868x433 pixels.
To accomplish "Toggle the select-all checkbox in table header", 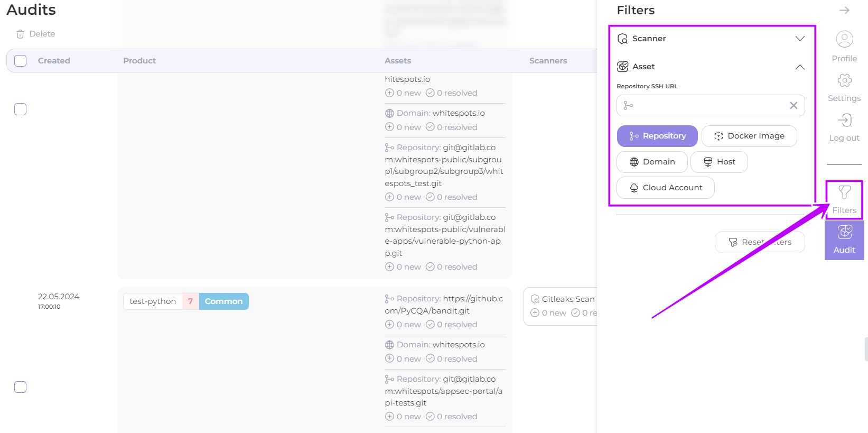I will tap(21, 61).
